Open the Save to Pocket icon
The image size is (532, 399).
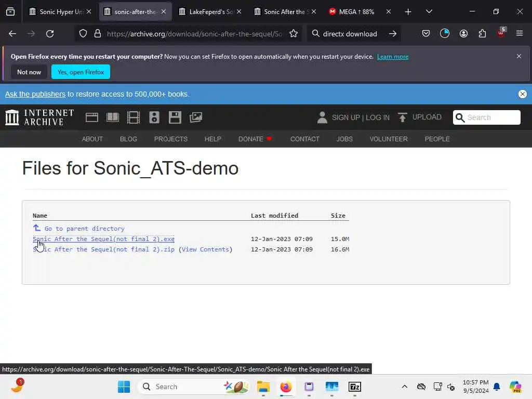pos(426,34)
